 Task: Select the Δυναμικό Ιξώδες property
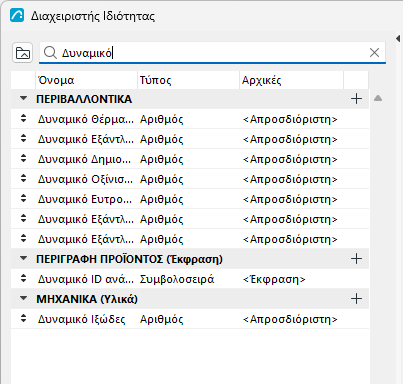(82, 319)
